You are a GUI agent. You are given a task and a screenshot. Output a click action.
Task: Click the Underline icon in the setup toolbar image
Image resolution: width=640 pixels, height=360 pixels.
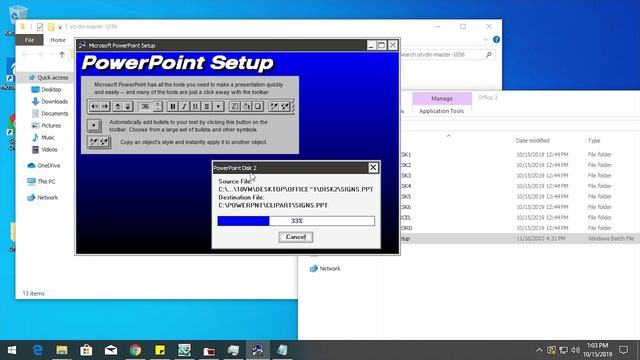(195, 107)
